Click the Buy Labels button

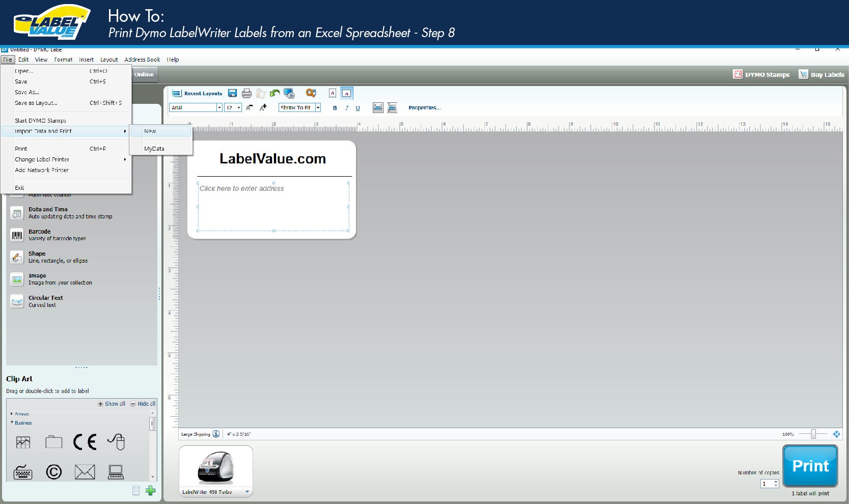821,74
